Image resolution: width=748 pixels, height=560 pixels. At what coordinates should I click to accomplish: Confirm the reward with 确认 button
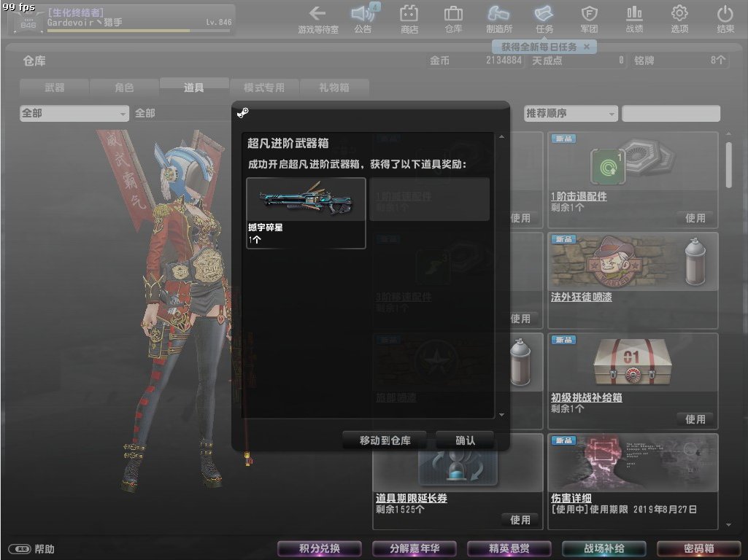pos(465,440)
